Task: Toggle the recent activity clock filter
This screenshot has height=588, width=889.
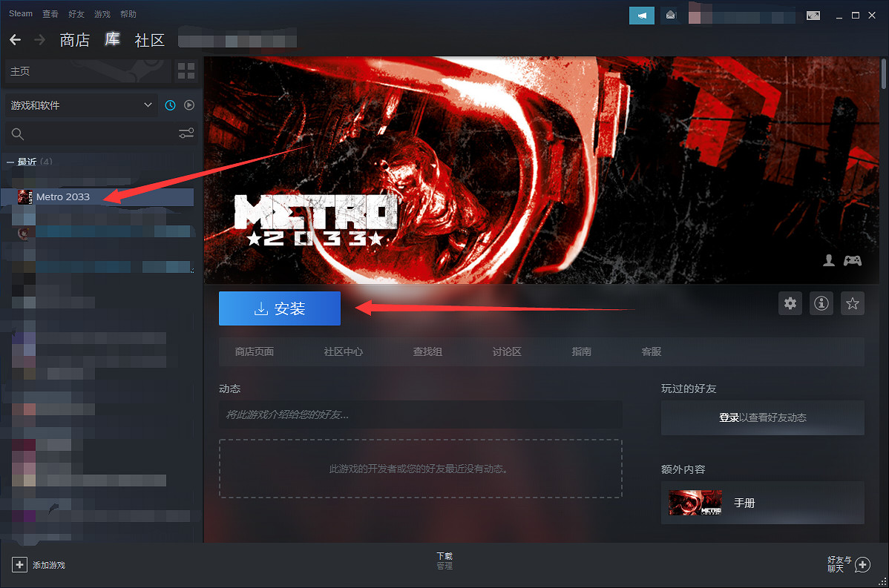Action: pyautogui.click(x=170, y=105)
